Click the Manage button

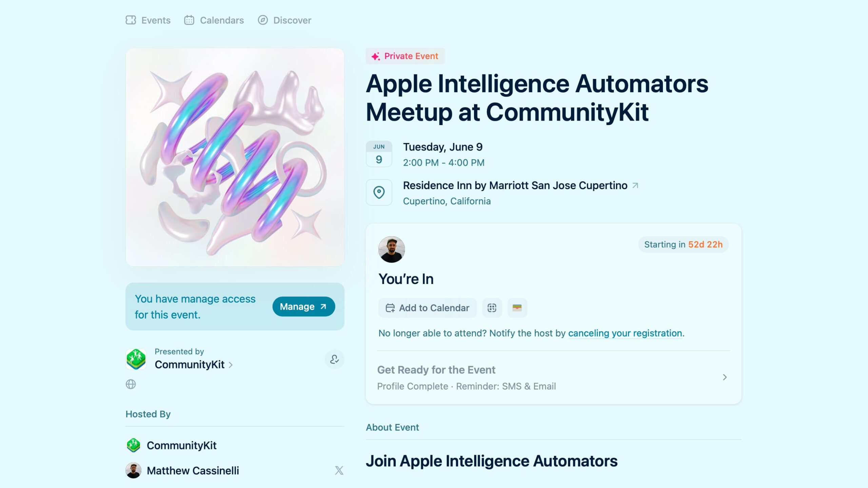click(x=303, y=307)
